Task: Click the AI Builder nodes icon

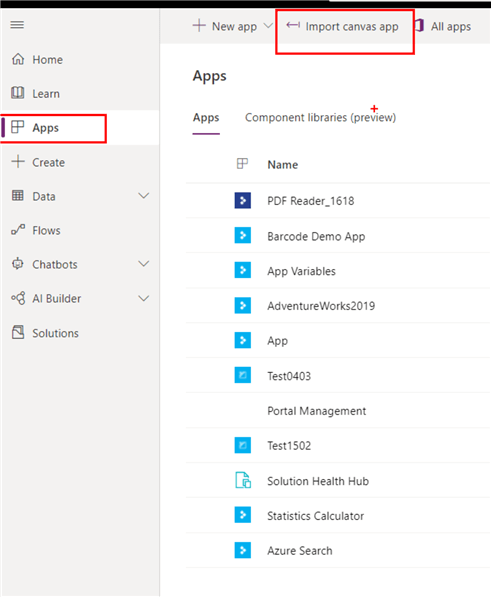Action: (x=18, y=298)
